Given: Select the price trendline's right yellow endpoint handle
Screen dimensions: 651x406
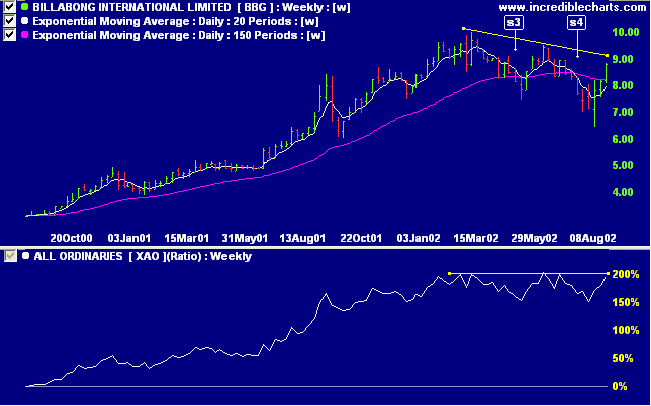Looking at the screenshot, I should tap(607, 55).
